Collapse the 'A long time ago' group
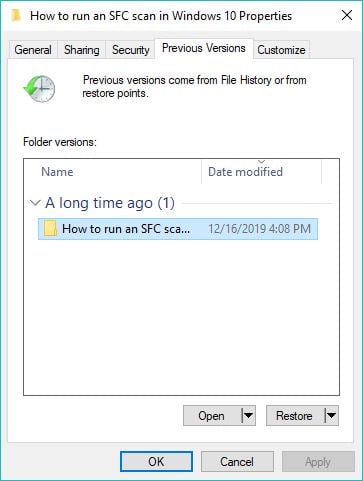The width and height of the screenshot is (363, 481). (x=35, y=203)
